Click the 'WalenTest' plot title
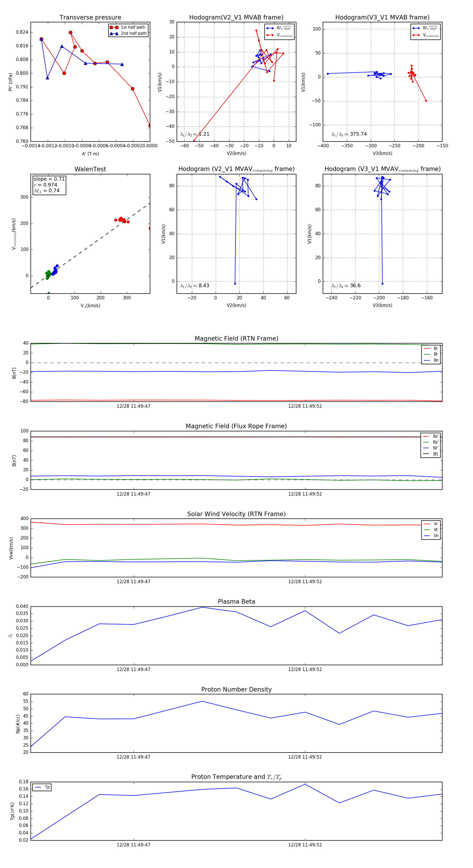The image size is (473, 868). pos(90,169)
